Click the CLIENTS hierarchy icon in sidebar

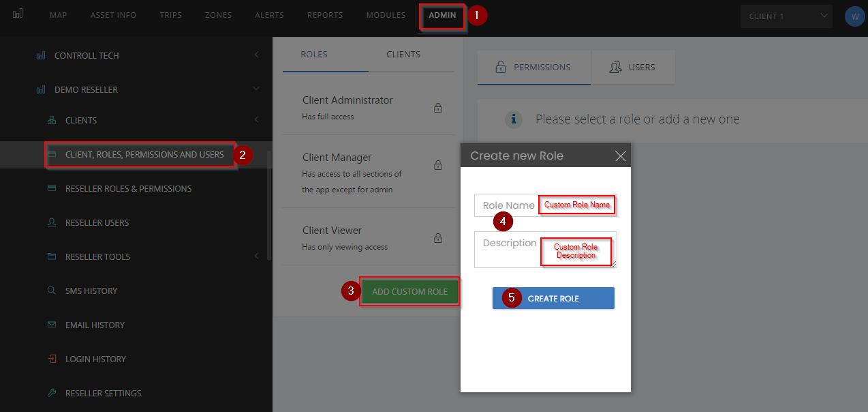coord(52,120)
